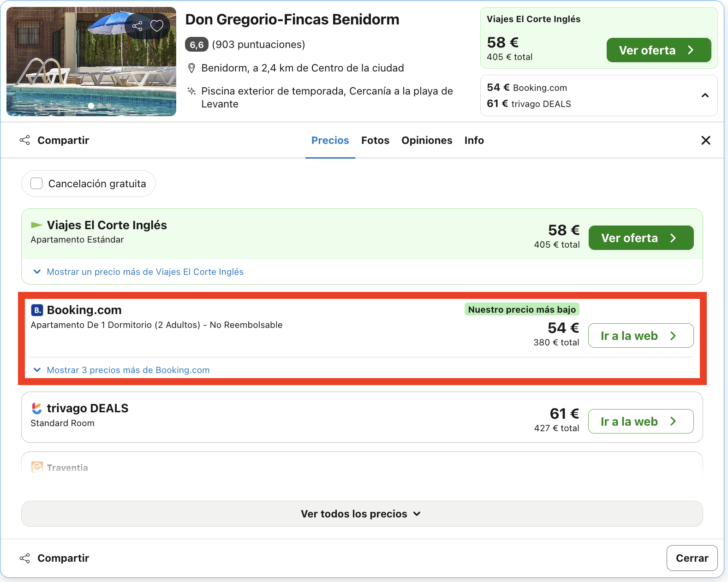Image resolution: width=728 pixels, height=582 pixels.
Task: Go to web for Booking.com offer
Action: tap(641, 336)
